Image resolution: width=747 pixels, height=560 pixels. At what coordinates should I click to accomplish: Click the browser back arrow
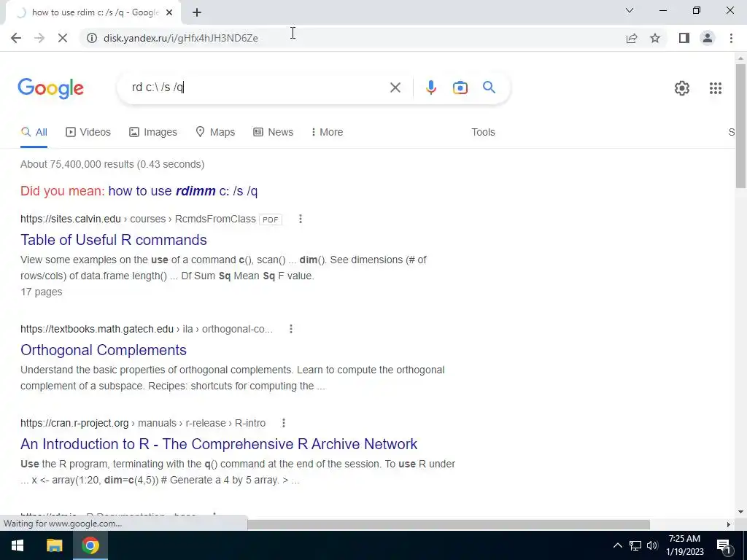tap(16, 38)
